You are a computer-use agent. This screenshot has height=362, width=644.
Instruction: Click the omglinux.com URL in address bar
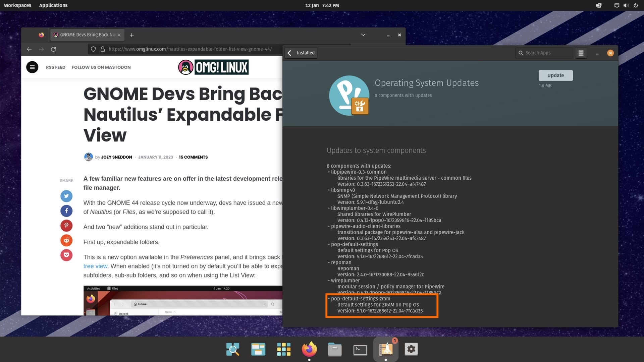(190, 49)
